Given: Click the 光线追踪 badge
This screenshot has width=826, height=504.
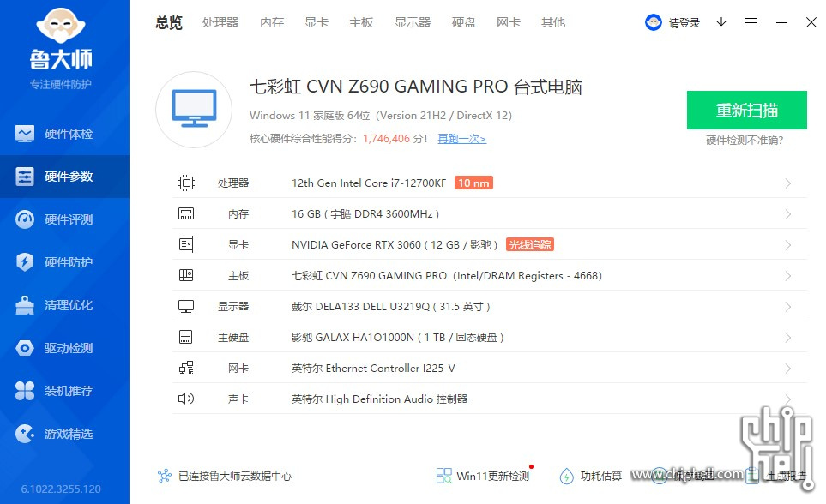Looking at the screenshot, I should 530,244.
